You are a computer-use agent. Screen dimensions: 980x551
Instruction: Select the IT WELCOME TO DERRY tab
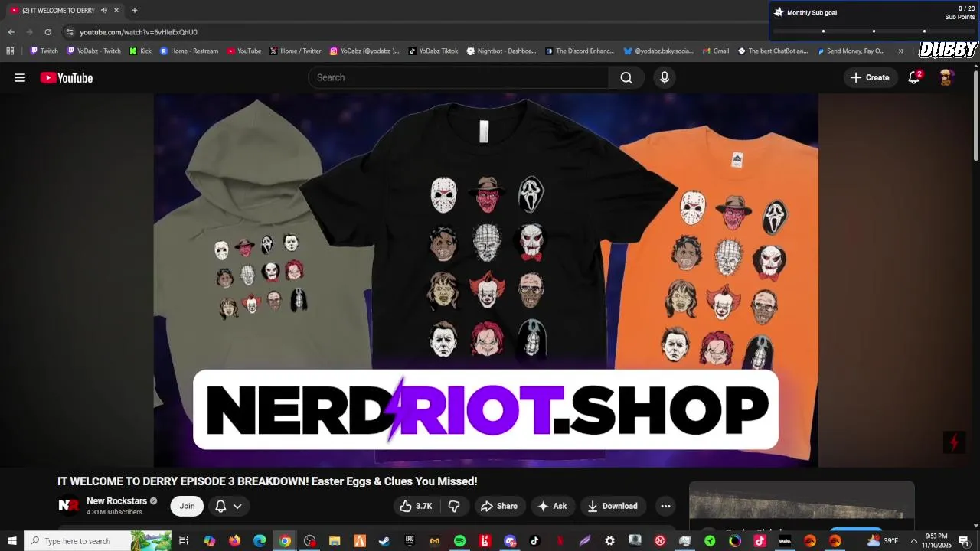tap(64, 10)
